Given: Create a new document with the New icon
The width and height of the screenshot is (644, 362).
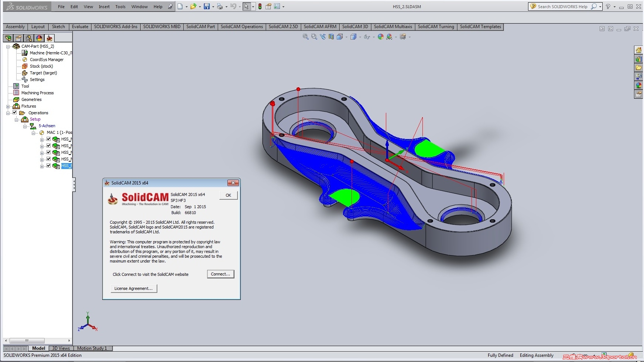Looking at the screenshot, I should tap(180, 6).
